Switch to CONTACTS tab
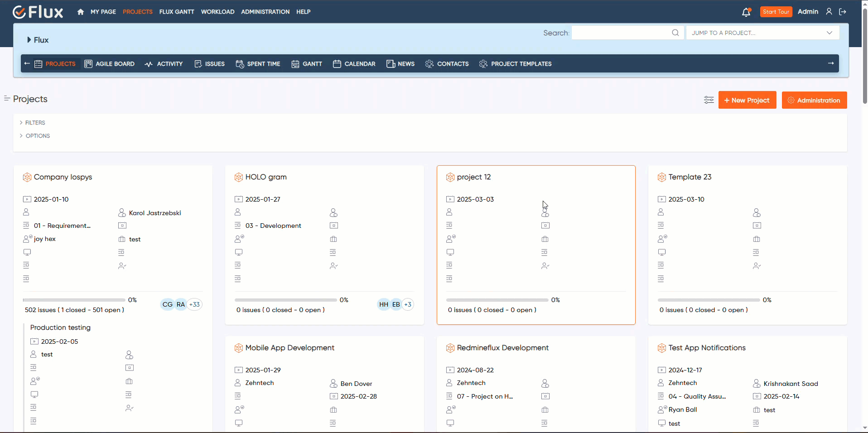868x433 pixels. (447, 64)
